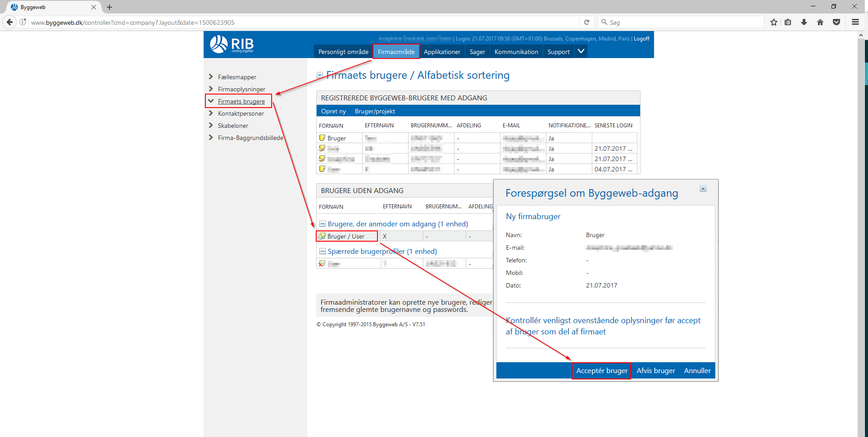Open the Kommunikation menu tab
This screenshot has height=437, width=868.
516,52
